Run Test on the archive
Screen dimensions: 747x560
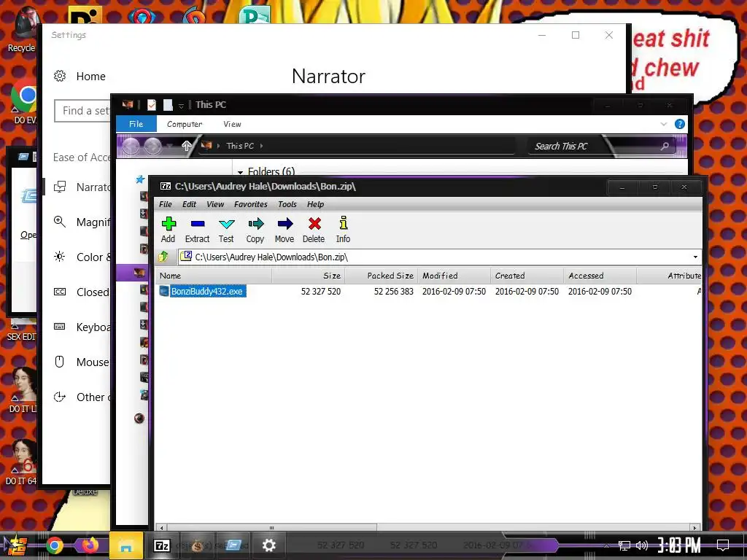pos(226,230)
